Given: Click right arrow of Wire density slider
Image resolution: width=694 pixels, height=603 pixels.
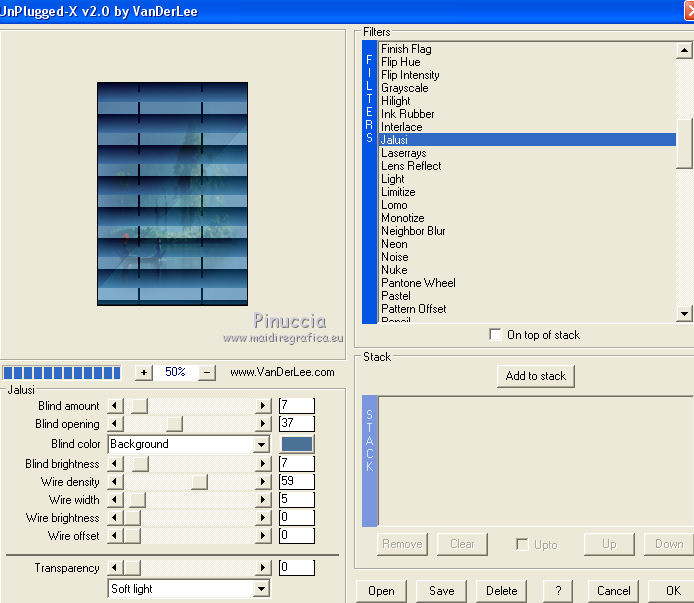Looking at the screenshot, I should pyautogui.click(x=263, y=482).
